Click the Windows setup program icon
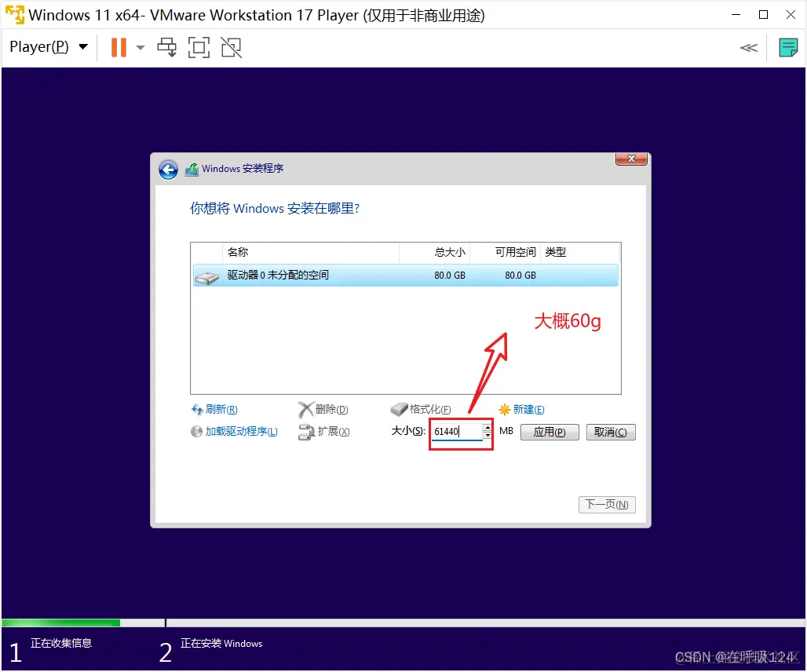Viewport: 807px width, 672px height. pos(192,170)
